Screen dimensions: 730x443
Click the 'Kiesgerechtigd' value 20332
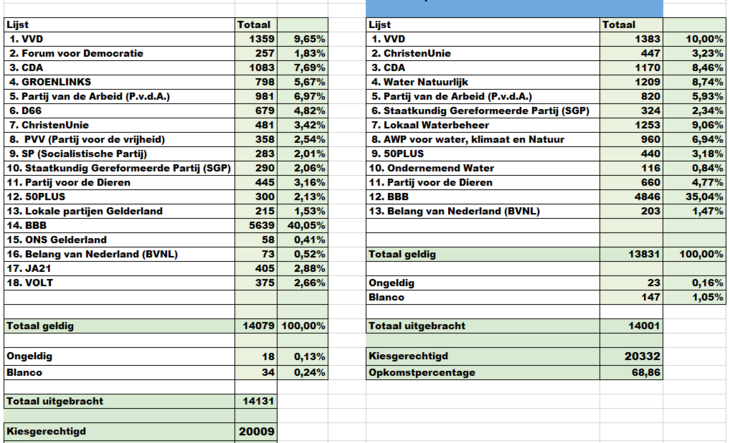click(x=631, y=356)
